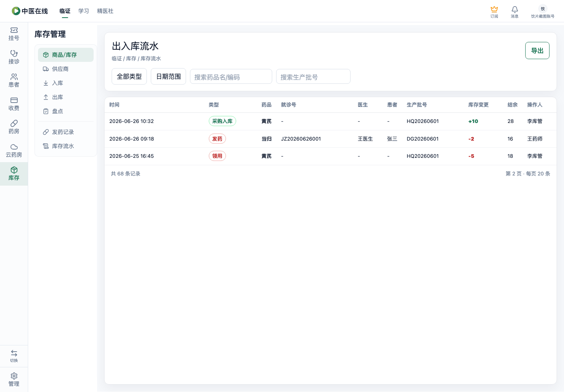This screenshot has height=392, width=564.
Task: Go to 挂号 in the sidebar
Action: [14, 34]
